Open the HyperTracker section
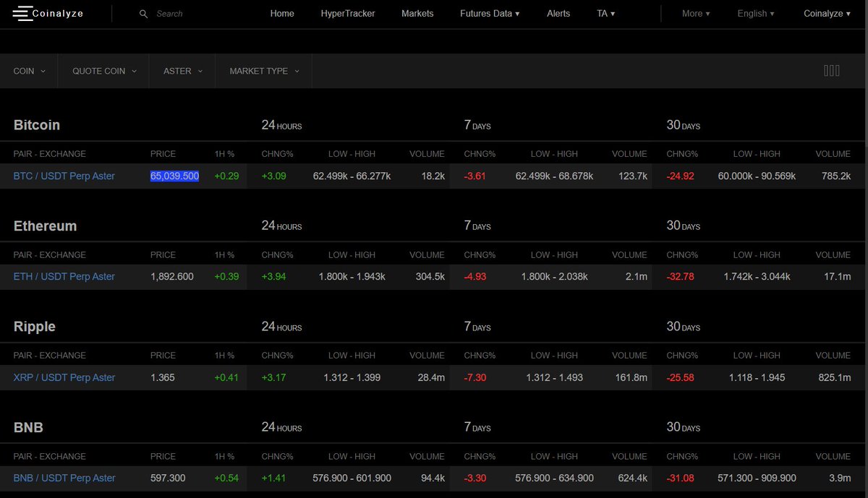This screenshot has width=868, height=498. 348,13
